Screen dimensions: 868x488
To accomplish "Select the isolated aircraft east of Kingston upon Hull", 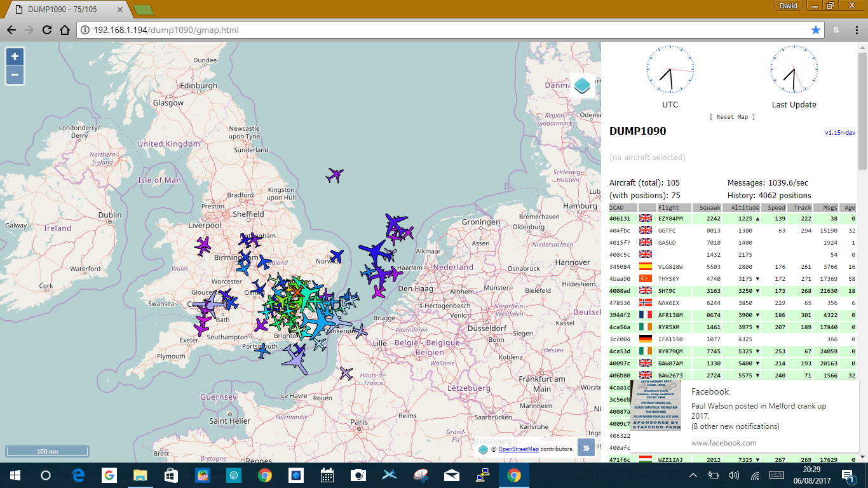I will click(335, 175).
